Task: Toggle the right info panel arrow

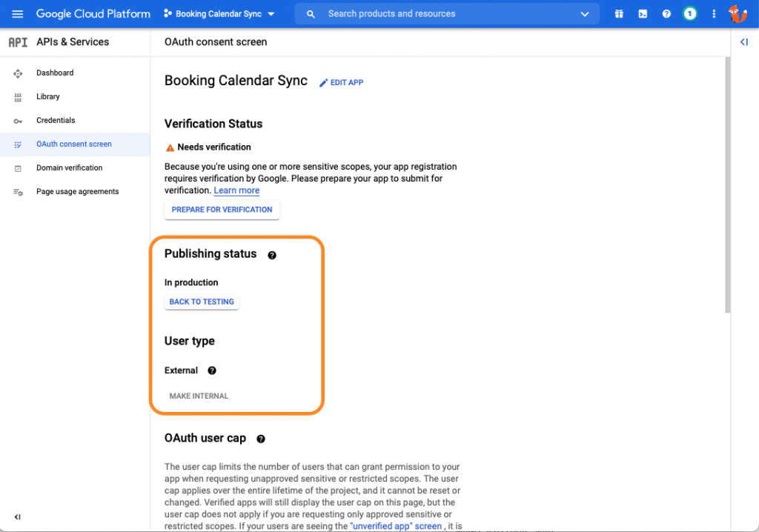Action: click(x=744, y=41)
